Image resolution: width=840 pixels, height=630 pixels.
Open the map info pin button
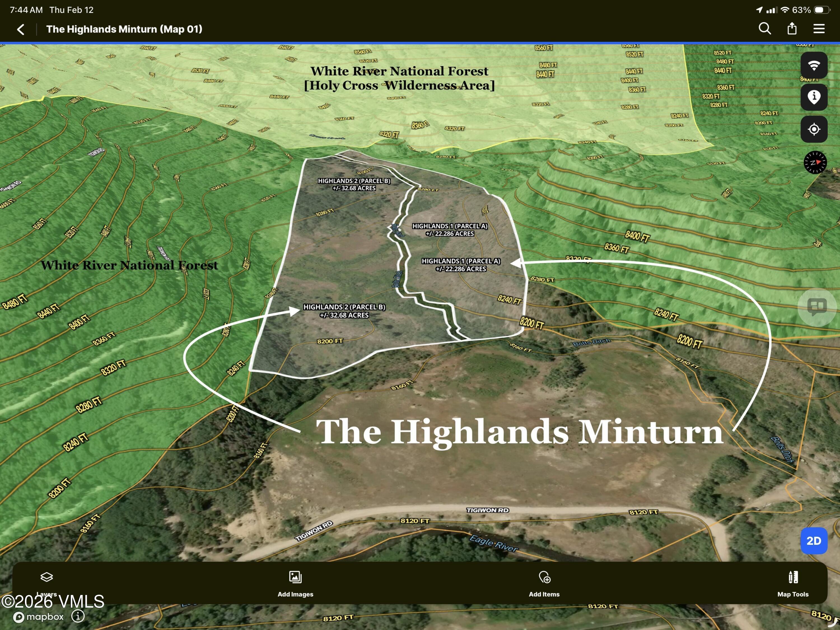tap(814, 97)
